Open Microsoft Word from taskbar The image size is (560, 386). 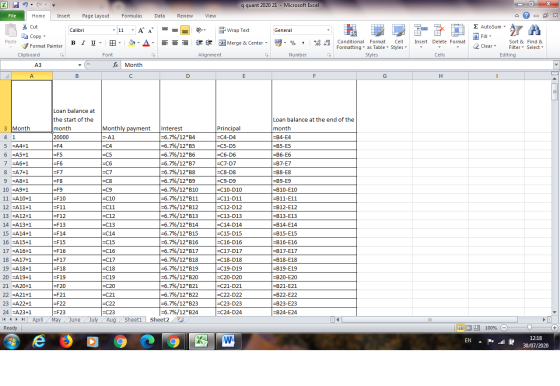click(x=228, y=341)
